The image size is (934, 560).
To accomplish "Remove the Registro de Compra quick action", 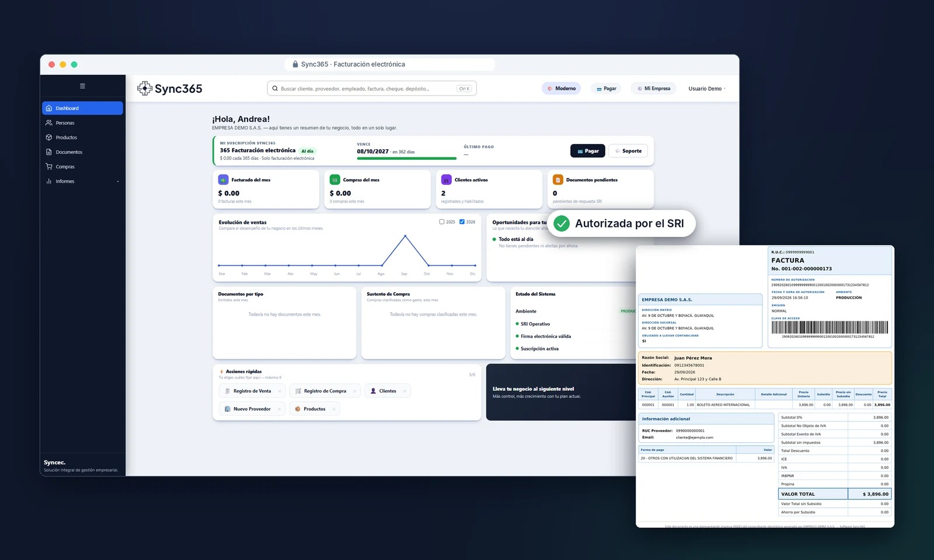I will click(354, 391).
